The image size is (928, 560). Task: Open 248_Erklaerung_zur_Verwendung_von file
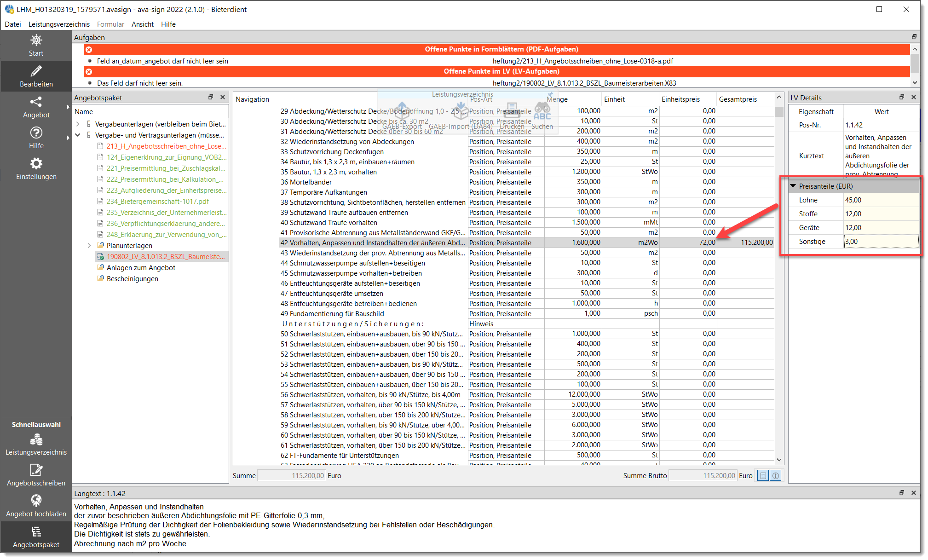tap(167, 235)
